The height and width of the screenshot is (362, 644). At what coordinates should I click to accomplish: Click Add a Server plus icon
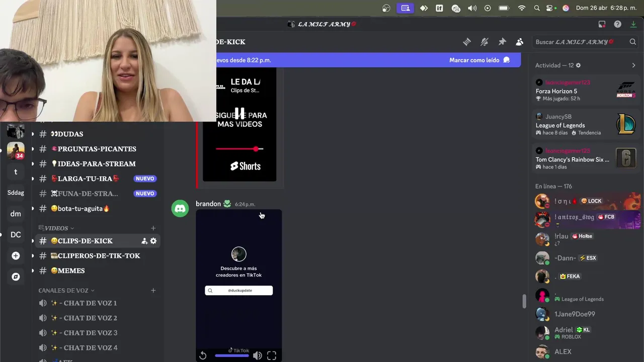pos(16,256)
